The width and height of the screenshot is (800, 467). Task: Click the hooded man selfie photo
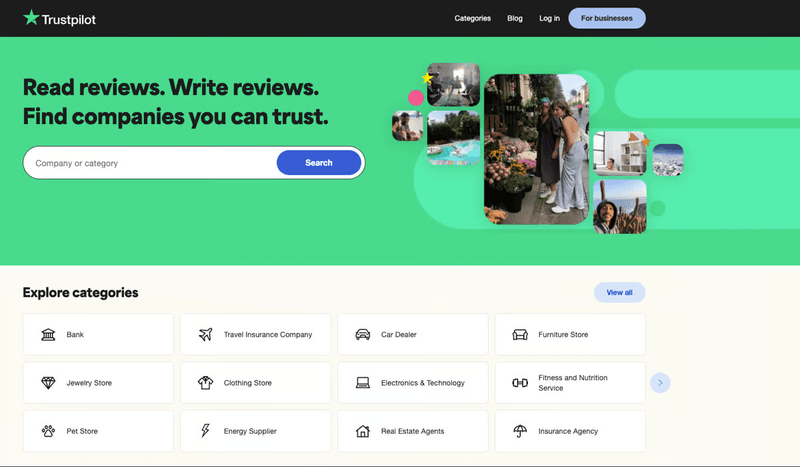[619, 207]
